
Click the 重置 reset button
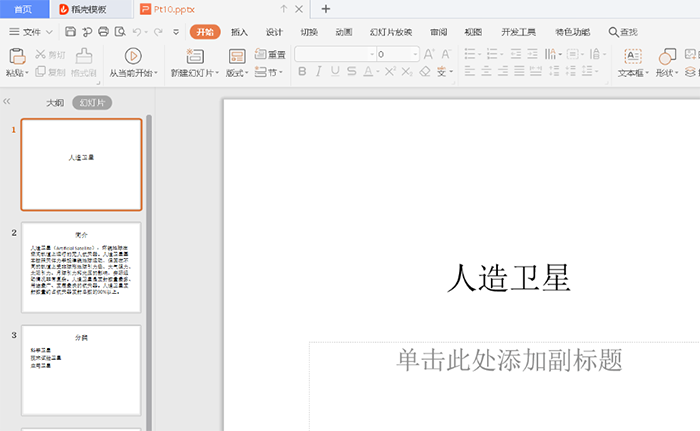pos(270,54)
